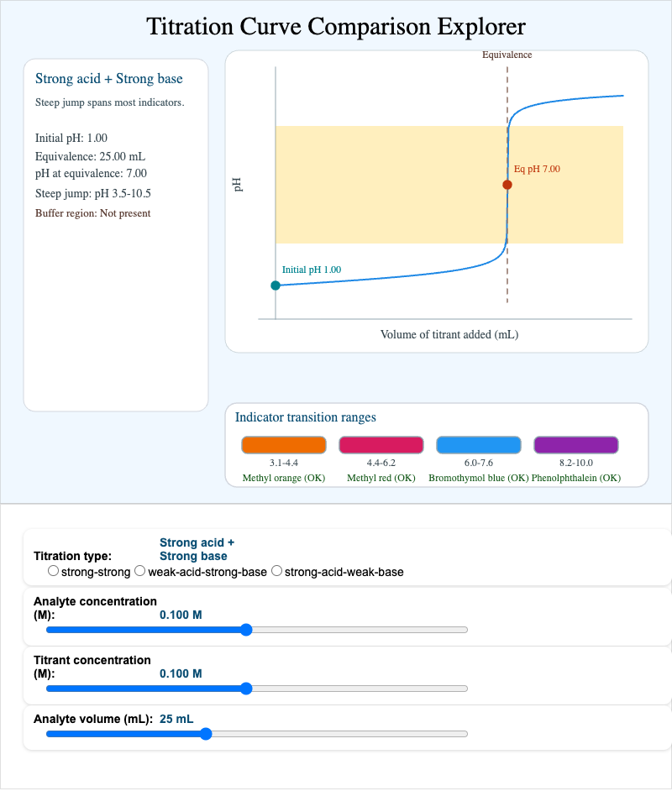Click the Indicator transition ranges panel title

[305, 416]
